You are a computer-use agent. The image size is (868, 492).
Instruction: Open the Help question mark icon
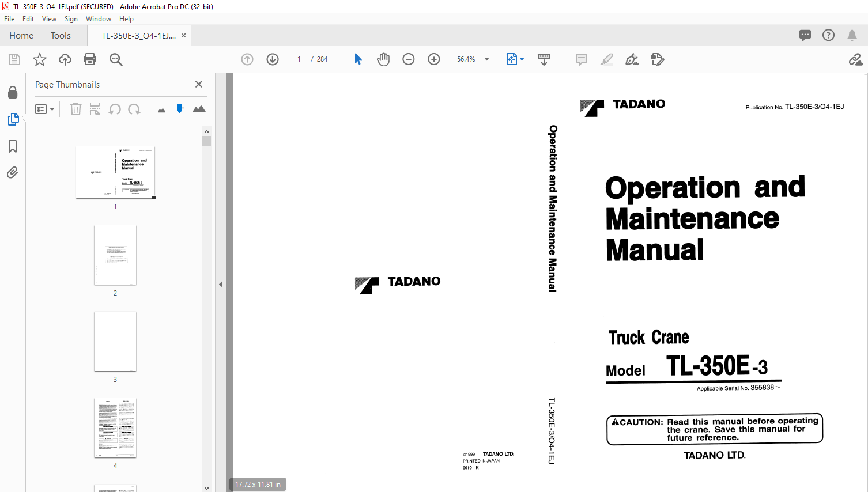828,35
